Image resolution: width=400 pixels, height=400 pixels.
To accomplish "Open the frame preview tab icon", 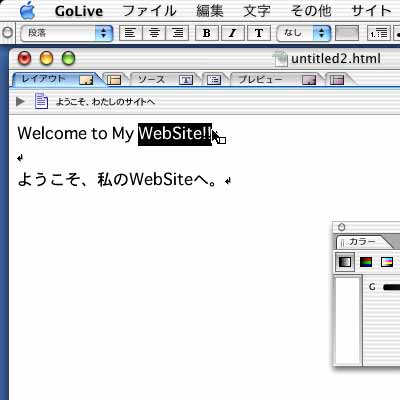I will (x=337, y=80).
